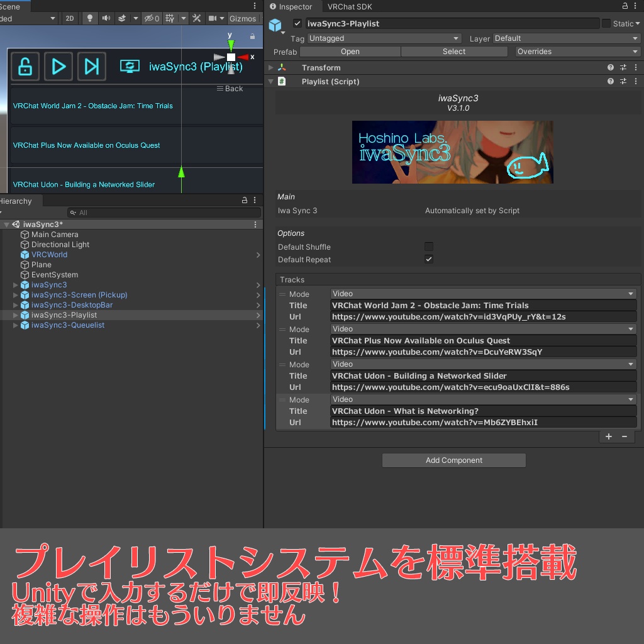Select playlist entry 'VRChat World Jam 2 - Obstacle Jam'
The image size is (644, 644).
pyautogui.click(x=136, y=106)
